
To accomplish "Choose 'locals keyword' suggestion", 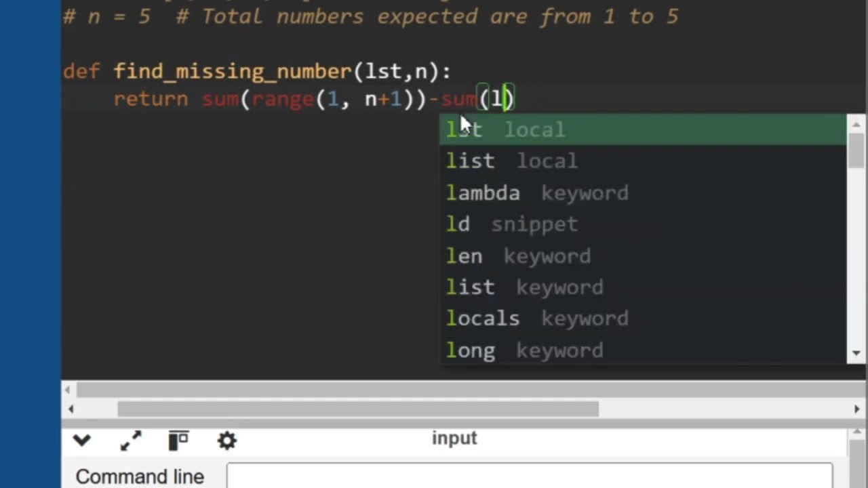I will [644, 319].
